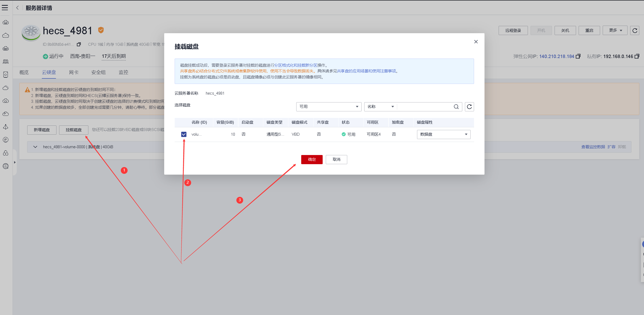Copy elastic public IP 140.210.218.184

coord(578,56)
